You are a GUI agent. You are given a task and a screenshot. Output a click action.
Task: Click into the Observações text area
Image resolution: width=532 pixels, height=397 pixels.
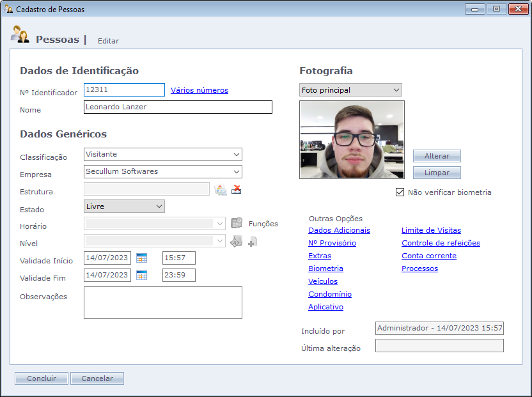tap(162, 302)
